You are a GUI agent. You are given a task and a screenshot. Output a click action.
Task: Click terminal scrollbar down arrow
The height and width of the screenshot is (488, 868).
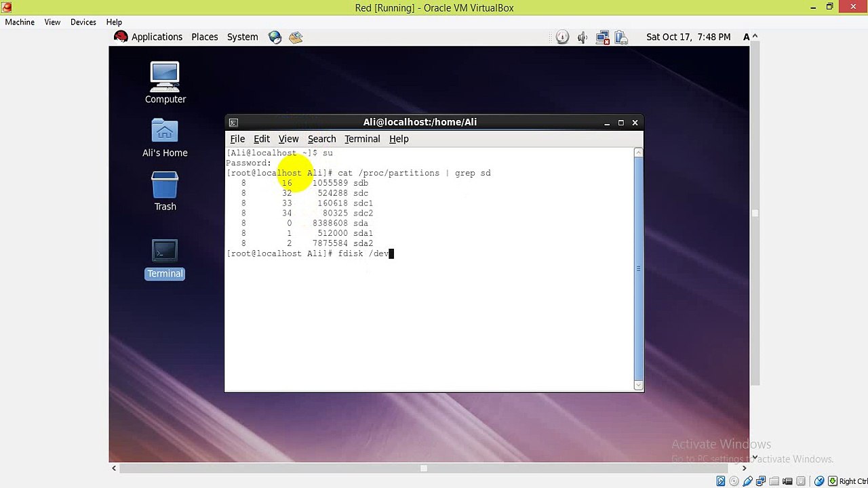638,385
